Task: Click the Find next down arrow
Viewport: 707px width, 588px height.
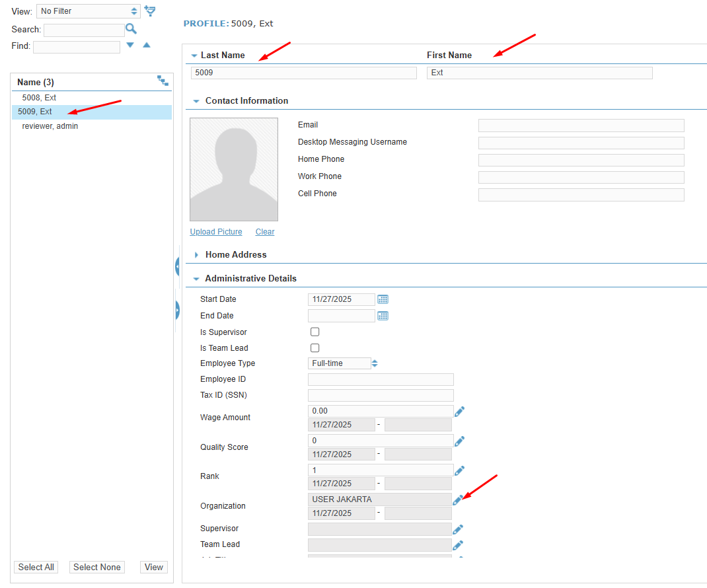Action: coord(130,46)
